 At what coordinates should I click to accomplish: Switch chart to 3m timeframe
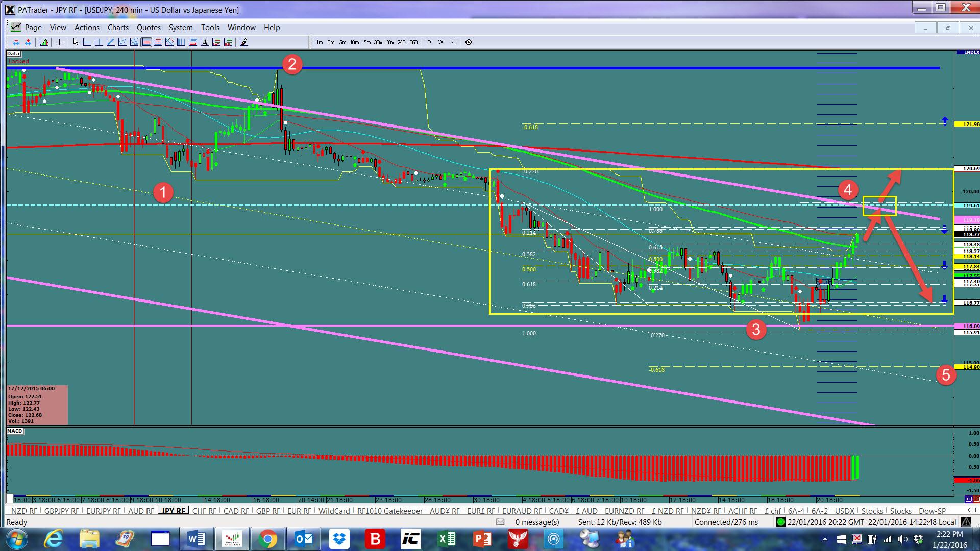pyautogui.click(x=331, y=42)
